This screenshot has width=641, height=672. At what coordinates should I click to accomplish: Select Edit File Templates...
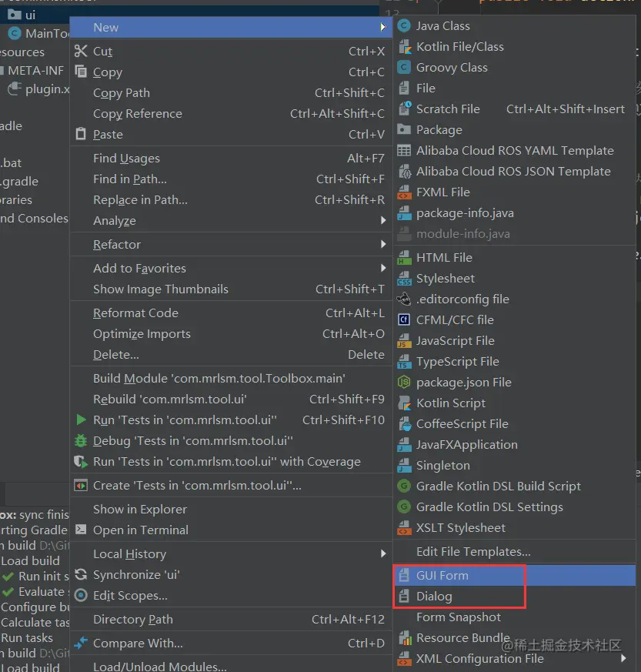tap(514, 552)
